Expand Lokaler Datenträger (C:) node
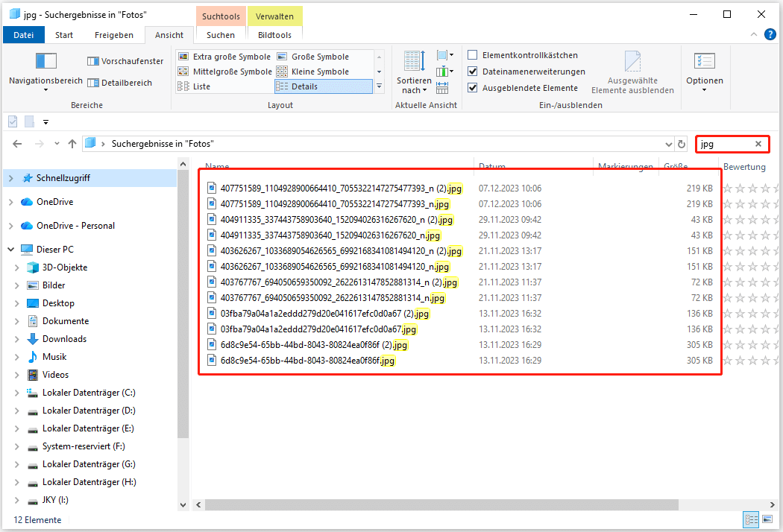The width and height of the screenshot is (783, 532). coord(17,393)
